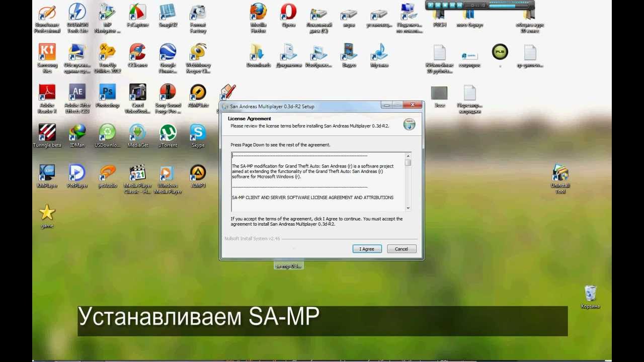Open the BurnAware Professional shortcut

coord(47,18)
